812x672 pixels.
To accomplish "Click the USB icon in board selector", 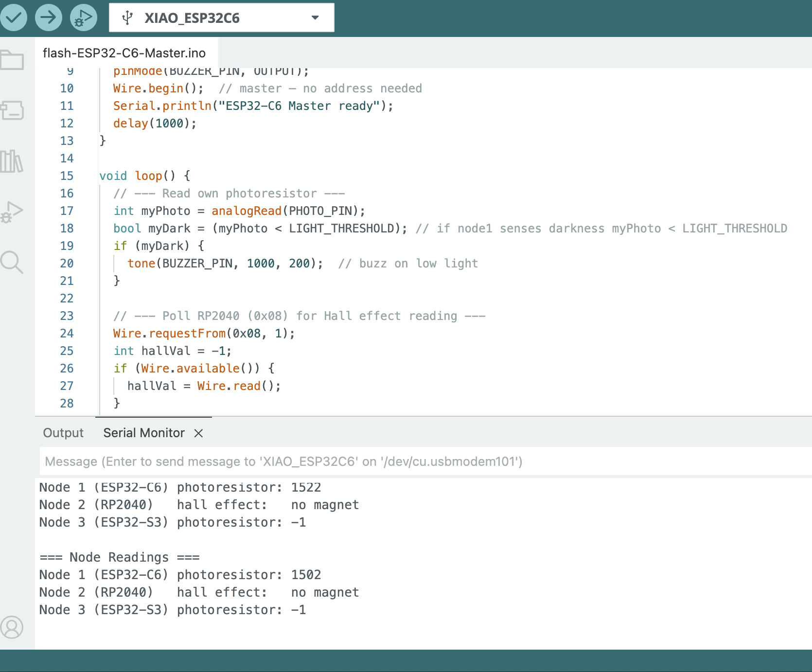I will pos(127,18).
